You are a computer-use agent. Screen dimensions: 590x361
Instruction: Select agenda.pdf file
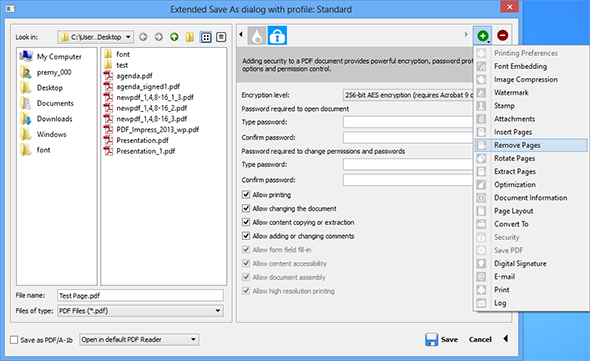tap(128, 76)
